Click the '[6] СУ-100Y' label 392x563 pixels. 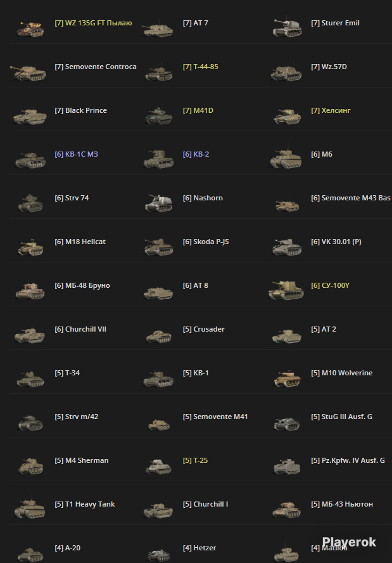click(330, 286)
